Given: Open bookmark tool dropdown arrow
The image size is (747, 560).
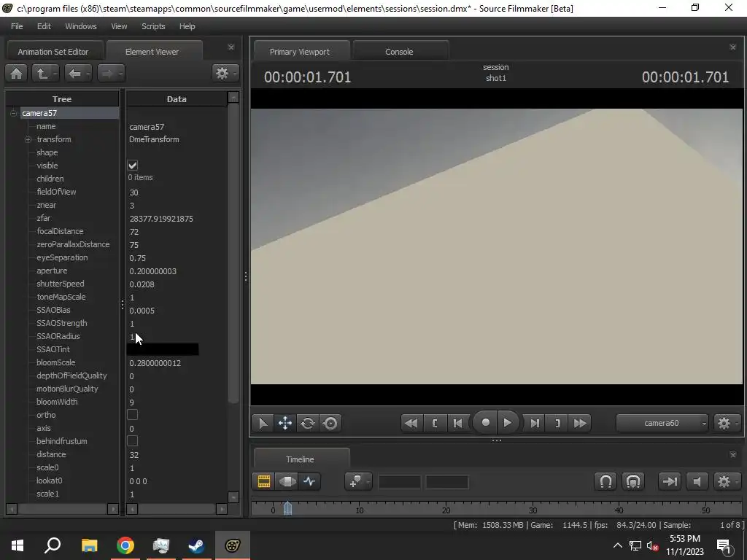Looking at the screenshot, I should [x=368, y=482].
